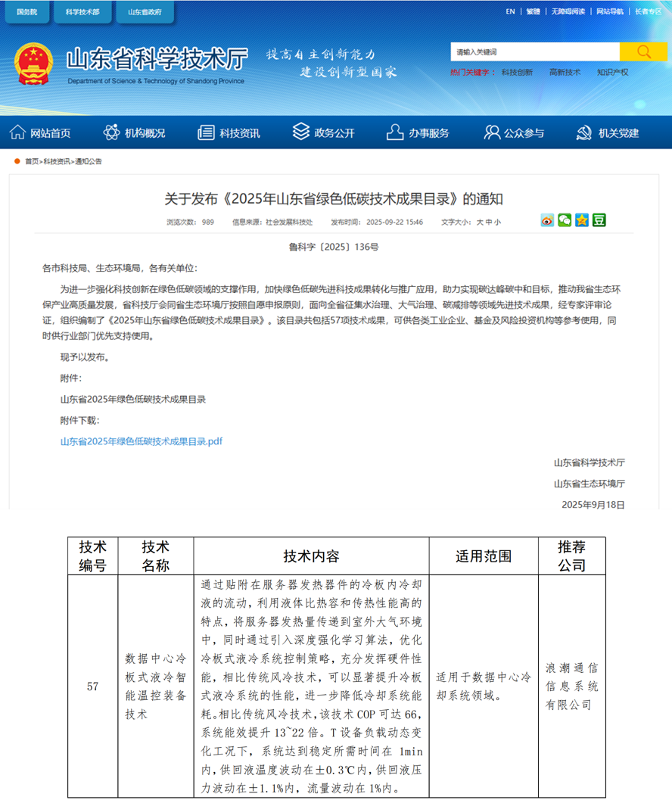
Task: Share to Weibo icon
Action: 547,220
